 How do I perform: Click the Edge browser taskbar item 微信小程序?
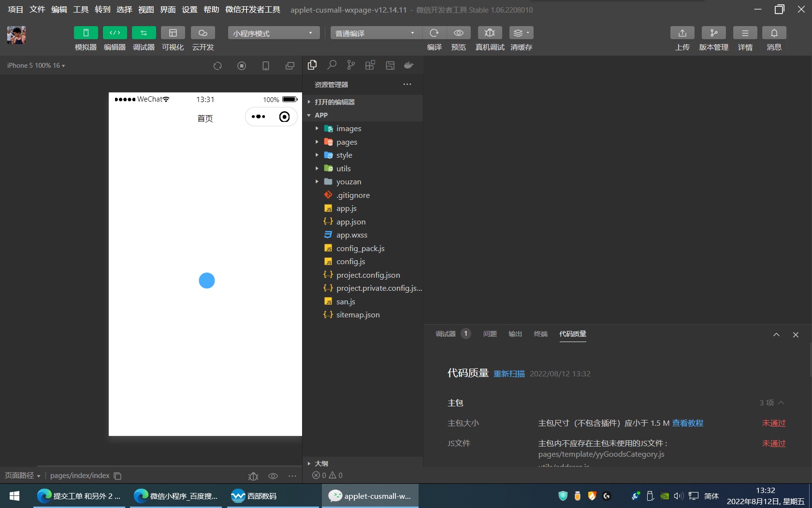tap(176, 496)
